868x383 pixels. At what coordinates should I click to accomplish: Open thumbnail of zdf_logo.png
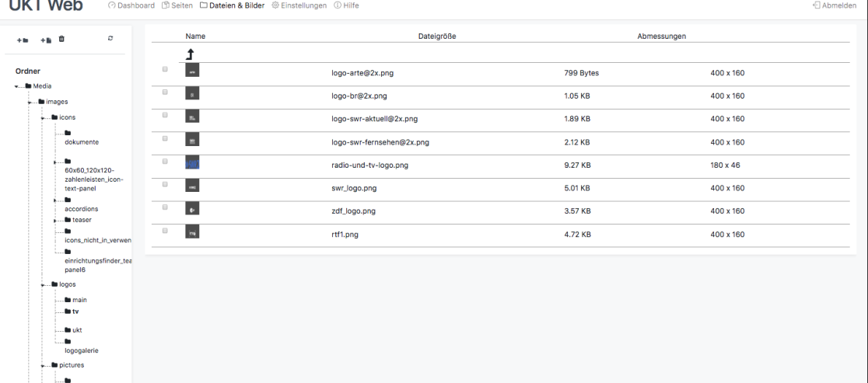point(192,208)
